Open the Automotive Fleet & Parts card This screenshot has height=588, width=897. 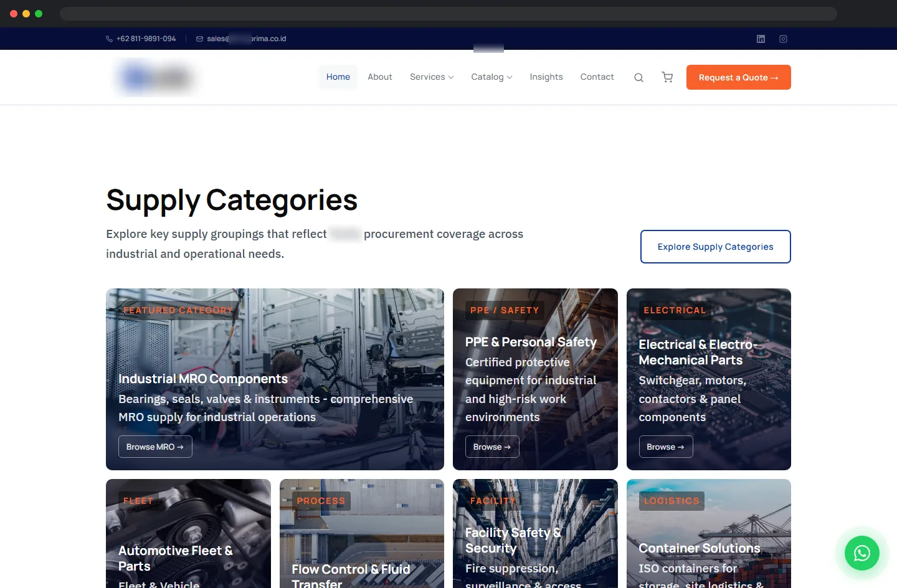pyautogui.click(x=188, y=533)
